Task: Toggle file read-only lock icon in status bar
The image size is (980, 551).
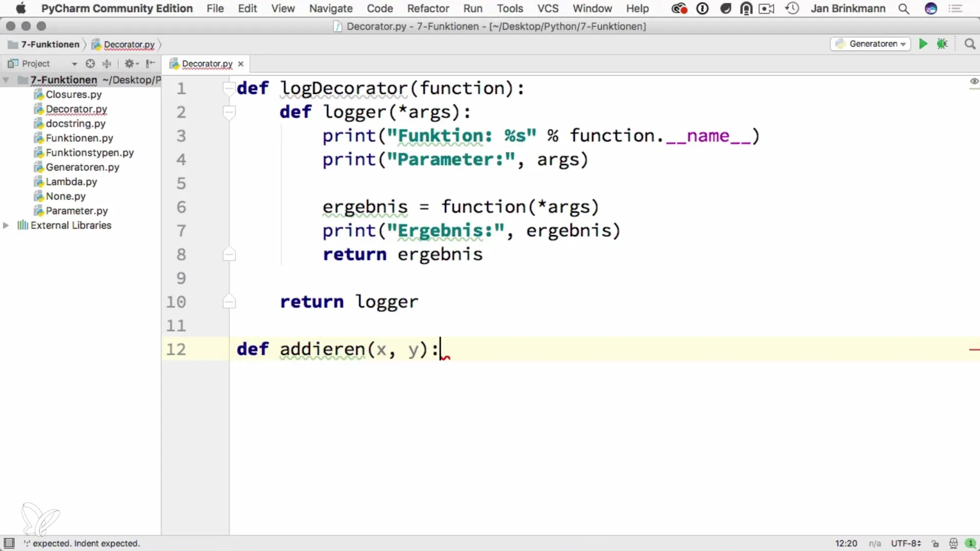Action: [935, 543]
